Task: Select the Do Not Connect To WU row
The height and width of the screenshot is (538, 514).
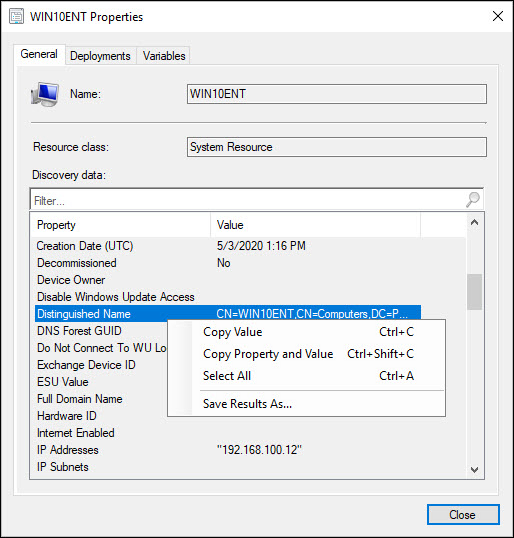Action: pyautogui.click(x=101, y=348)
